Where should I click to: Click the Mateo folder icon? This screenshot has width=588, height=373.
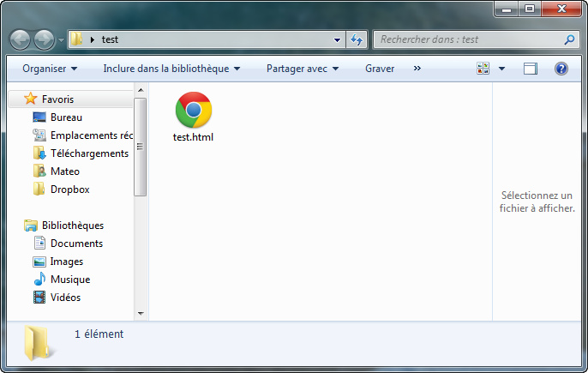39,171
